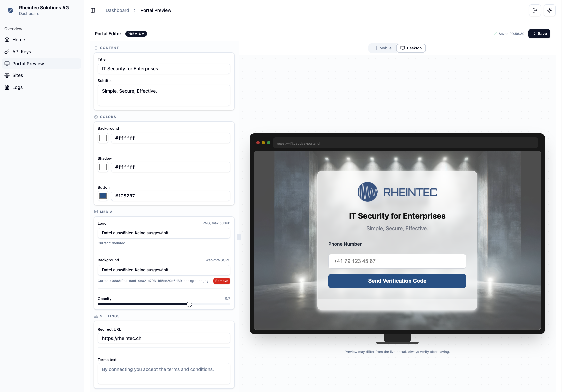Open the Button color swatch #125287
This screenshot has height=392, width=562.
[x=103, y=196]
